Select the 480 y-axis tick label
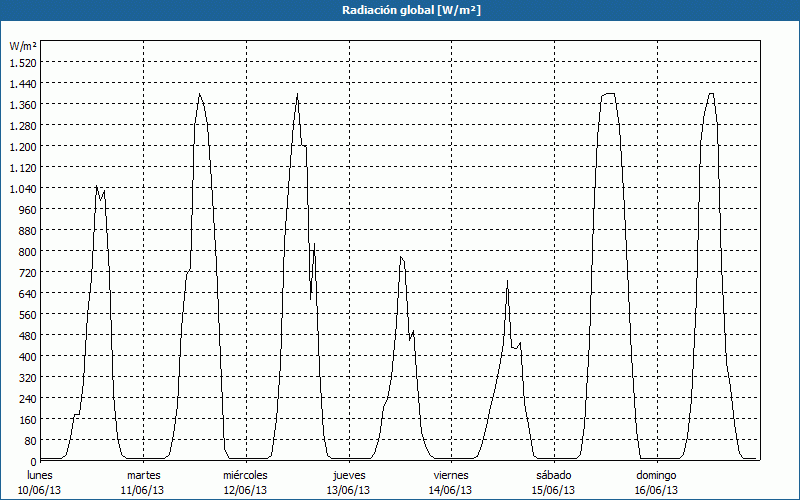 tap(27, 335)
